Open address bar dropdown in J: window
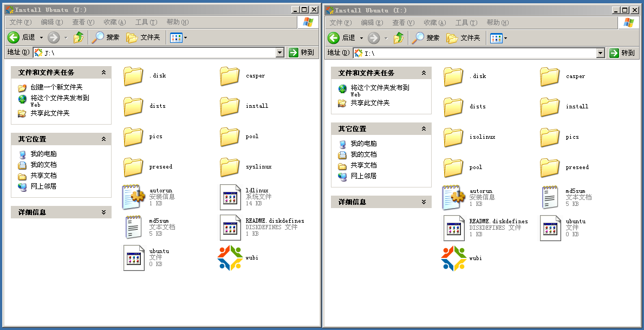This screenshot has width=644, height=330. 280,52
